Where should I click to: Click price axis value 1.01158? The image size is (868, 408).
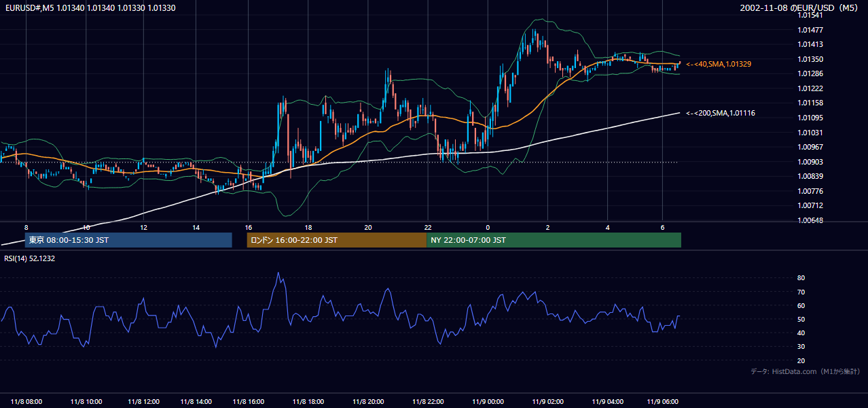811,103
